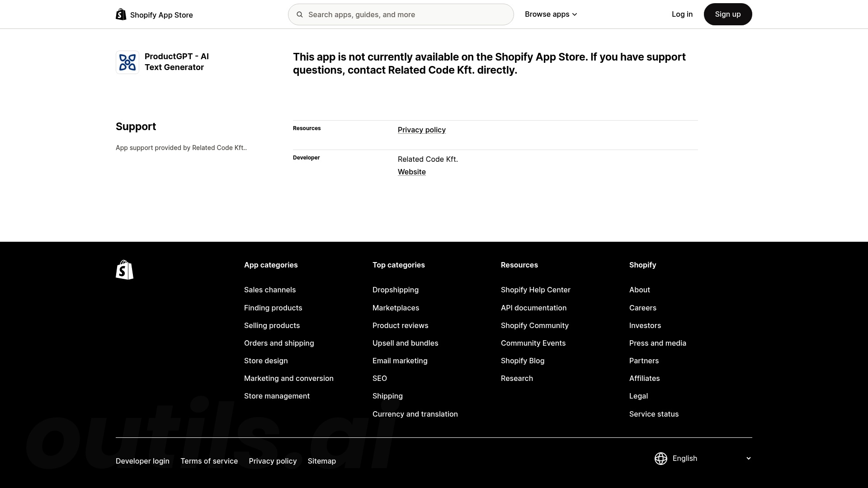Select 'App support provided by Related Code Kft..' text
Image resolution: width=868 pixels, height=488 pixels.
tap(181, 148)
